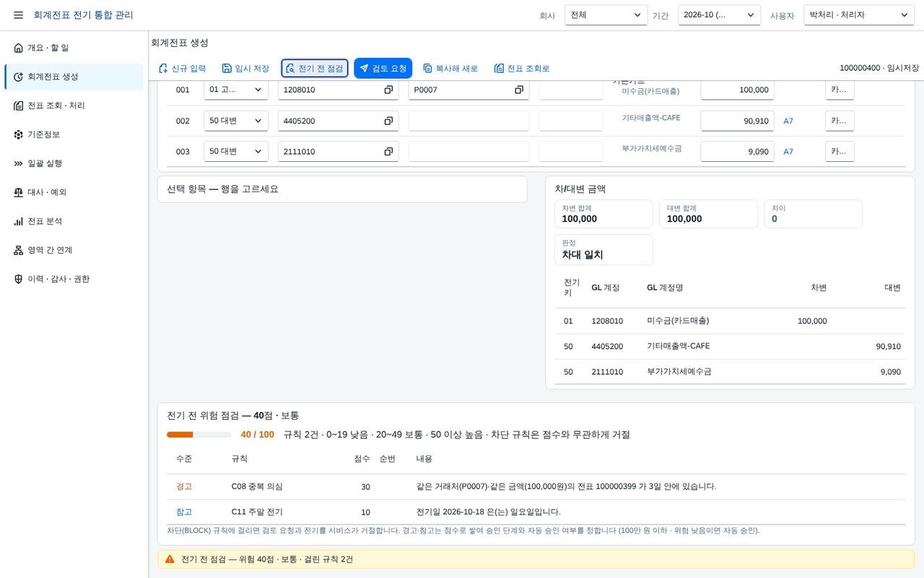Click the 대사 · 예외 scales icon
Screen dimensions: 924x578
tap(18, 192)
